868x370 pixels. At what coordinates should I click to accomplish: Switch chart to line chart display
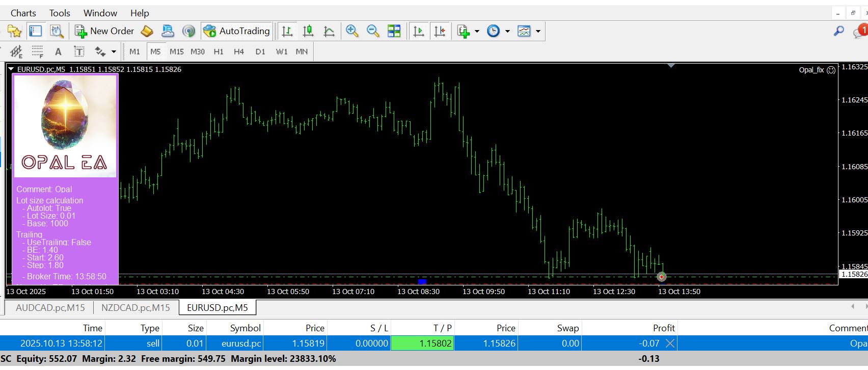(329, 31)
